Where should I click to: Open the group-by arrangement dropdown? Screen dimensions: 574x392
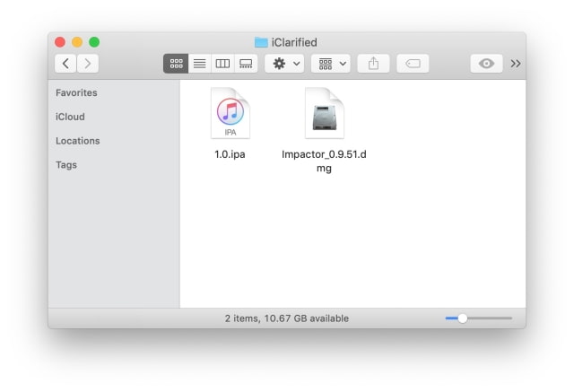pyautogui.click(x=330, y=64)
